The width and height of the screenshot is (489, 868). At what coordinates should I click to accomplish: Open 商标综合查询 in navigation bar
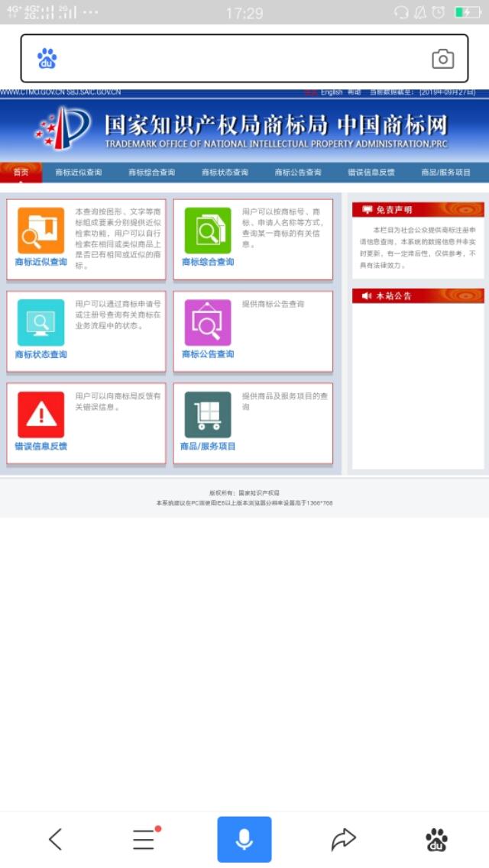click(151, 173)
